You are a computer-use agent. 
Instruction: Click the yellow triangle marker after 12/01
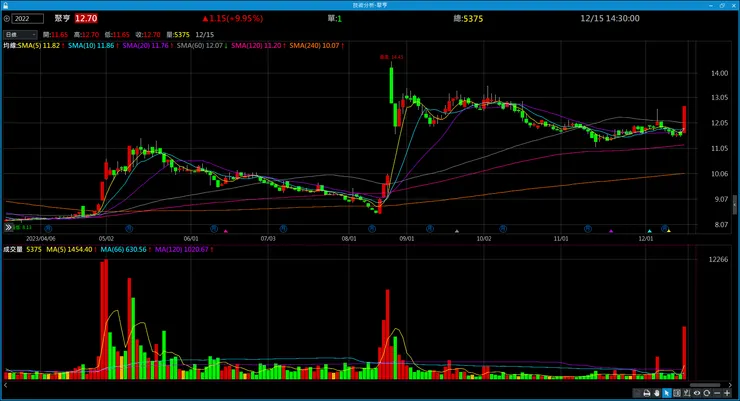click(x=669, y=231)
